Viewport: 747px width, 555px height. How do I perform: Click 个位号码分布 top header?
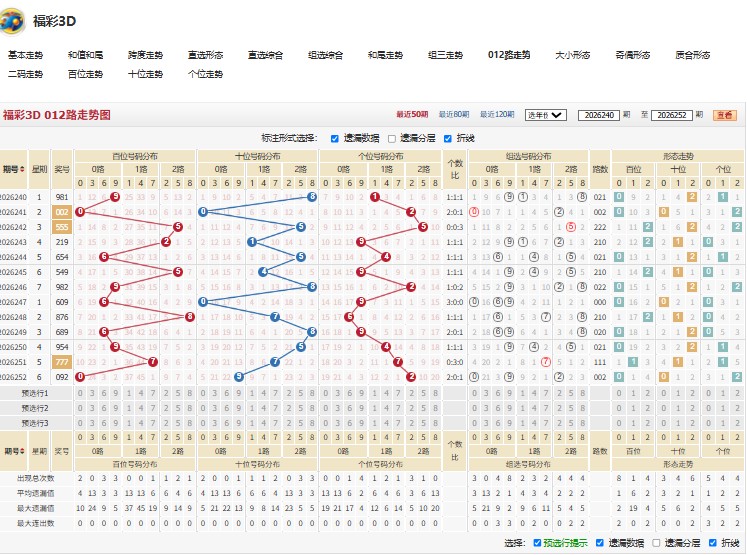[x=381, y=156]
